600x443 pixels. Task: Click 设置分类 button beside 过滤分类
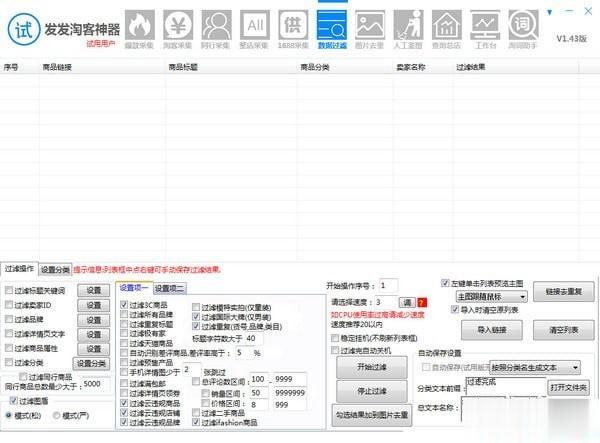point(91,363)
